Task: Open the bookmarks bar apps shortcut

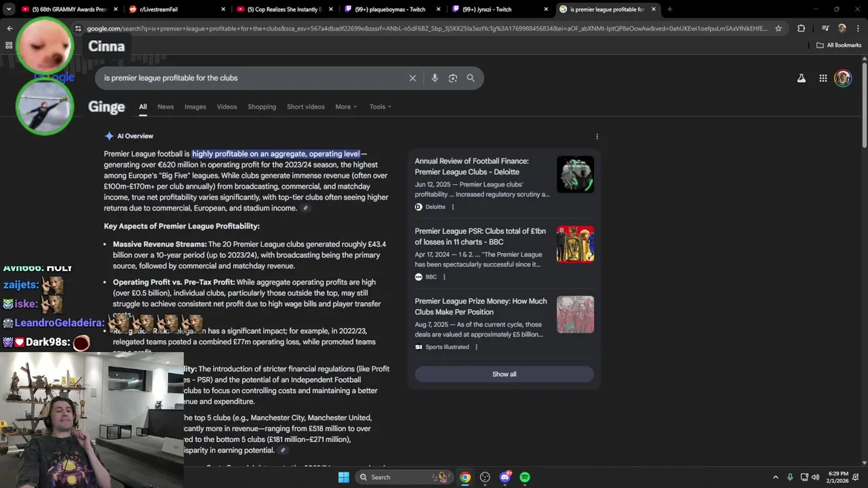Action: coord(9,45)
